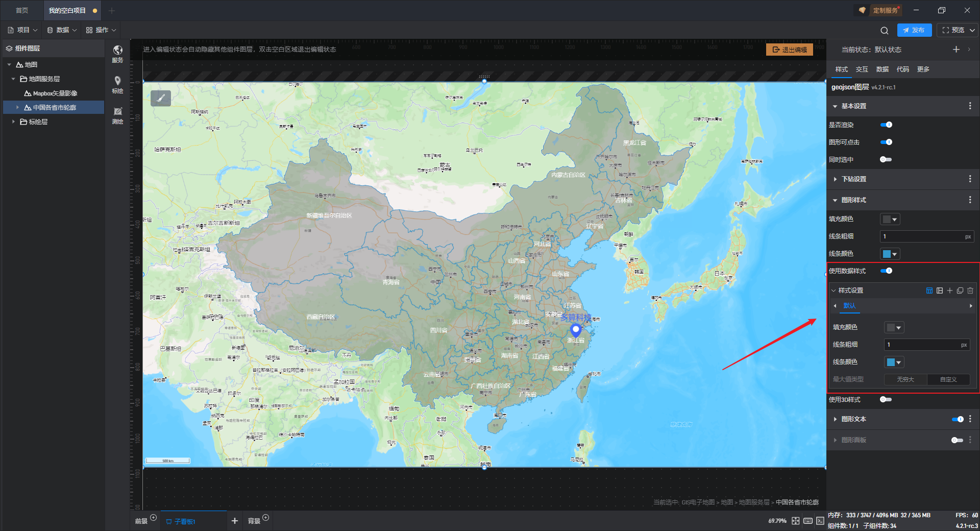The height and width of the screenshot is (531, 980).
Task: Delete the style with the trash icon
Action: pyautogui.click(x=970, y=291)
